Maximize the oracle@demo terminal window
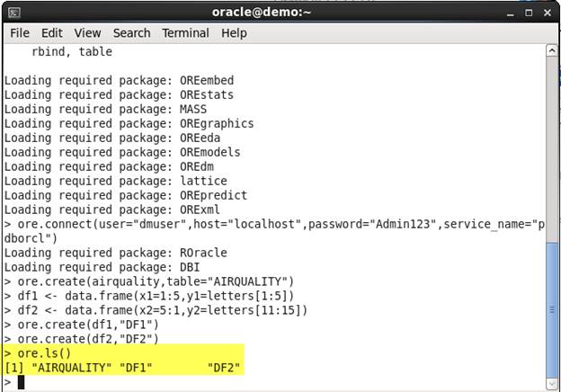Image resolution: width=561 pixels, height=392 pixels. click(529, 12)
